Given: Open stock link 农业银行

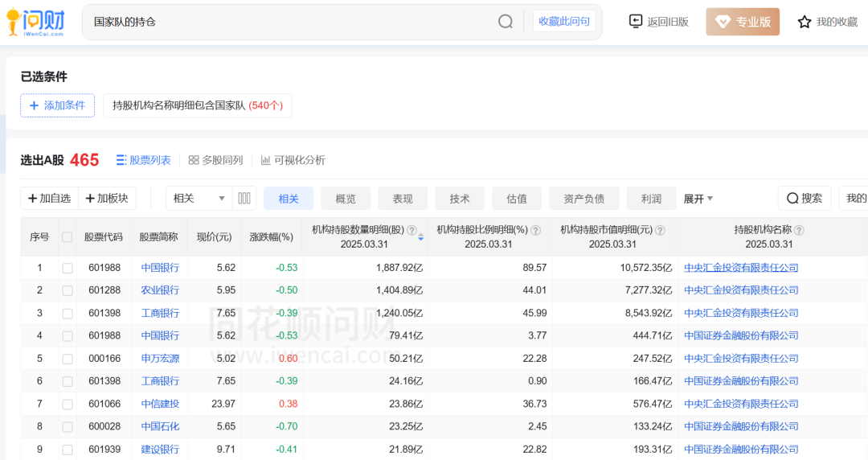Looking at the screenshot, I should [160, 290].
